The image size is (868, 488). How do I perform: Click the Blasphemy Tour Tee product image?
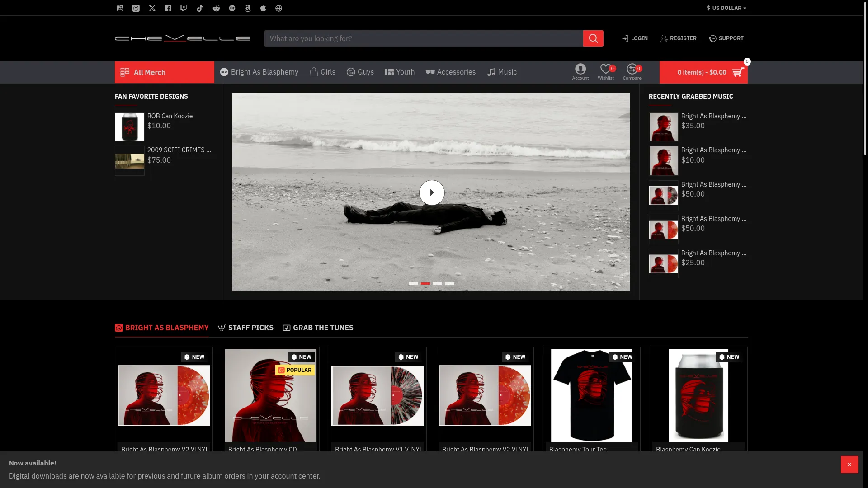coord(592,395)
